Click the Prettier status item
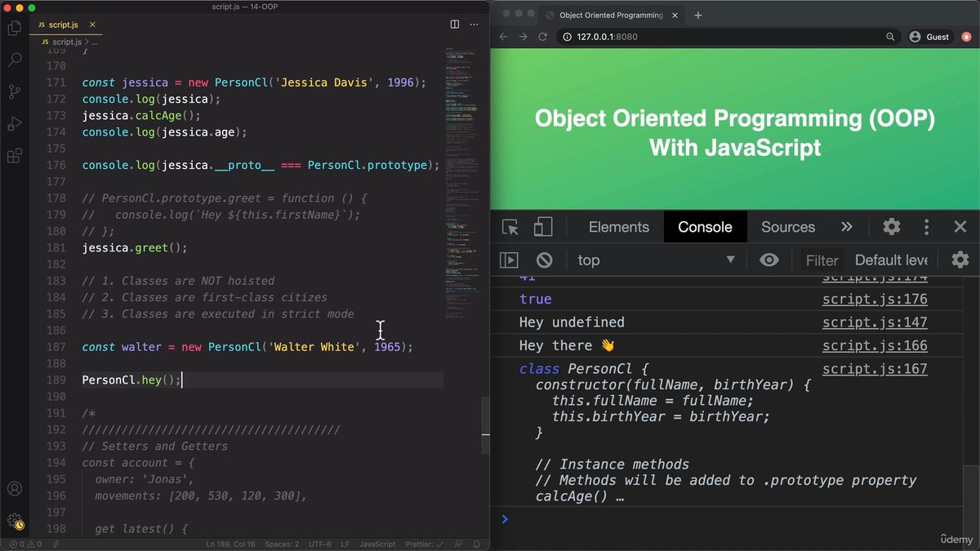 [x=424, y=544]
